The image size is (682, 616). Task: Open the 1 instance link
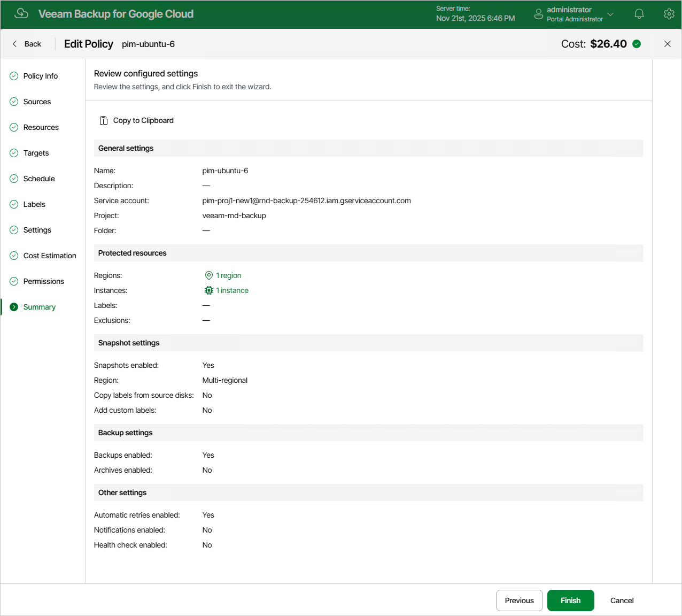tap(232, 290)
